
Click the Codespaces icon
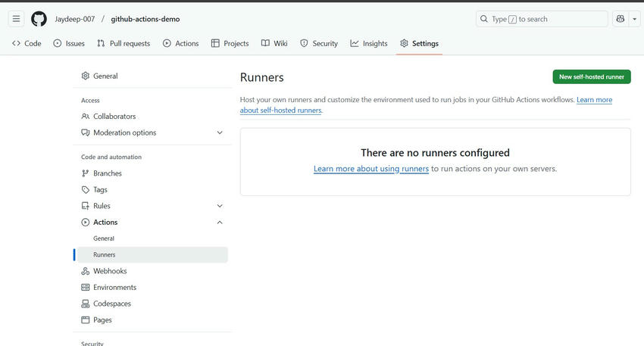pos(85,304)
